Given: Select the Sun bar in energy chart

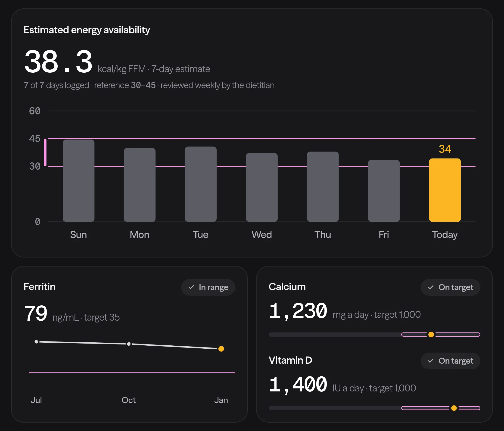Looking at the screenshot, I should coord(79,180).
